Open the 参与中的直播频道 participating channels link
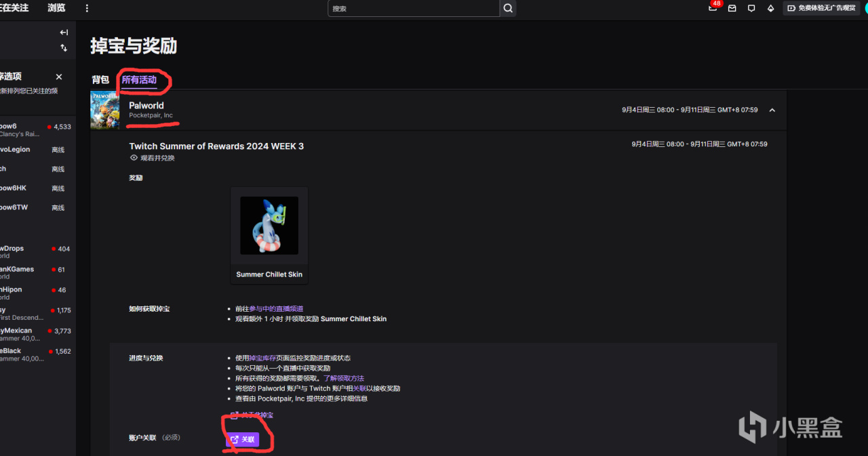Viewport: 868px width, 456px height. (276, 309)
